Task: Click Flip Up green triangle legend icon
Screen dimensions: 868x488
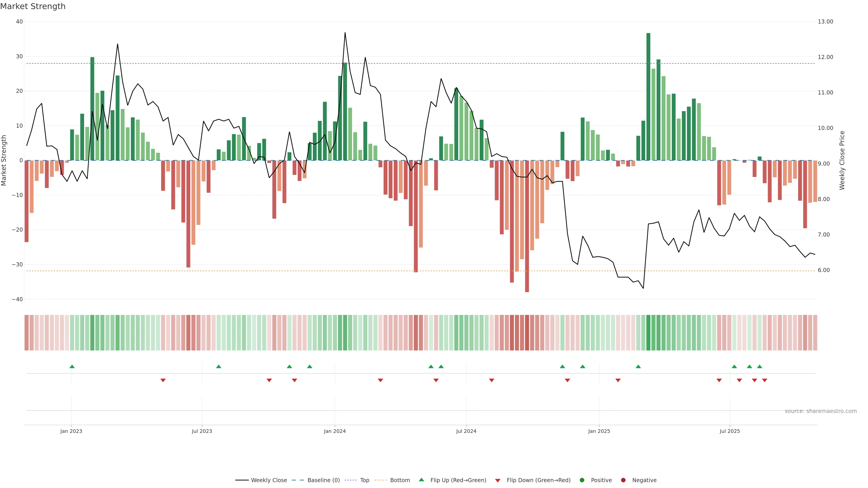Action: tap(421, 480)
